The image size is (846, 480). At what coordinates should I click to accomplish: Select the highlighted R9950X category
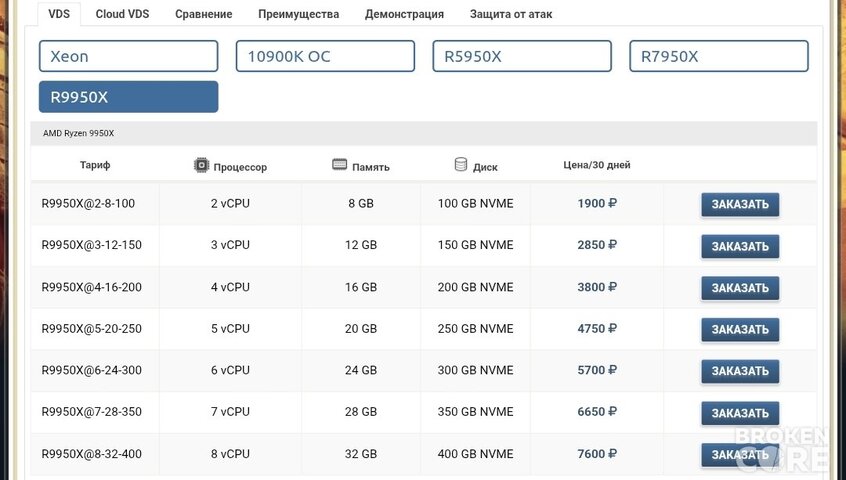coord(128,97)
